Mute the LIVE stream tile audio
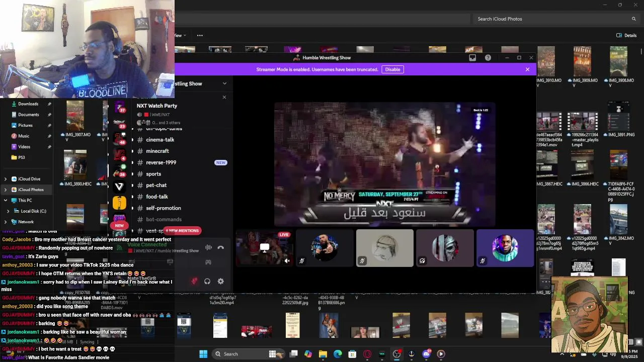The width and height of the screenshot is (644, 362). click(287, 261)
